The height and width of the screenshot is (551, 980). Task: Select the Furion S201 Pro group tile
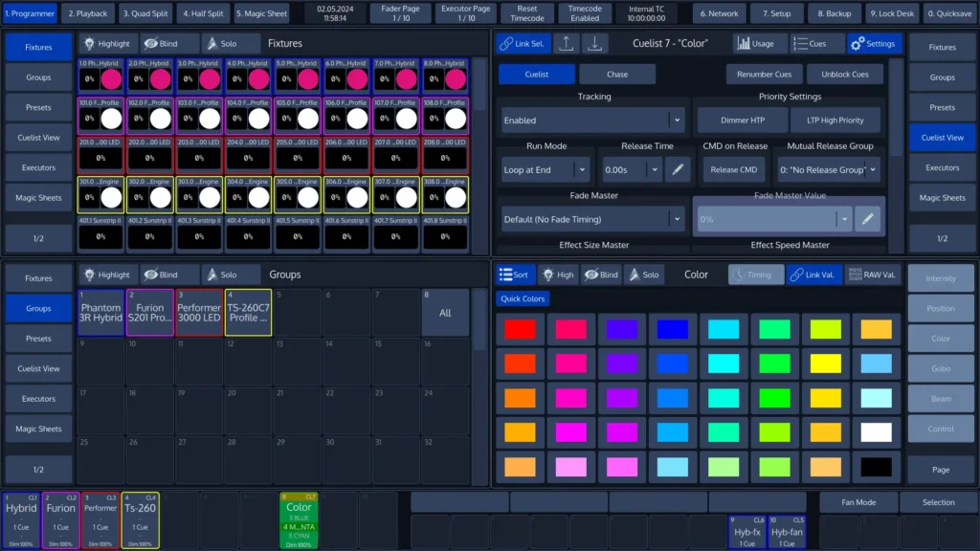coord(149,313)
